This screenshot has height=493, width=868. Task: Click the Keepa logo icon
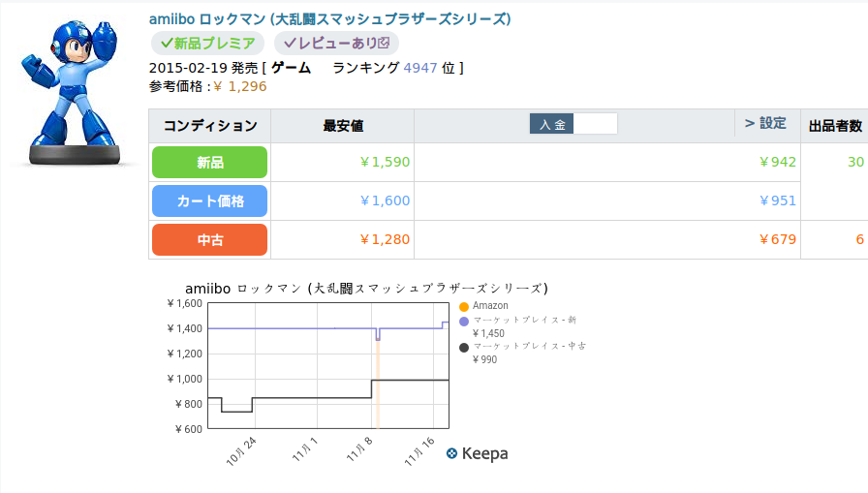(x=452, y=453)
